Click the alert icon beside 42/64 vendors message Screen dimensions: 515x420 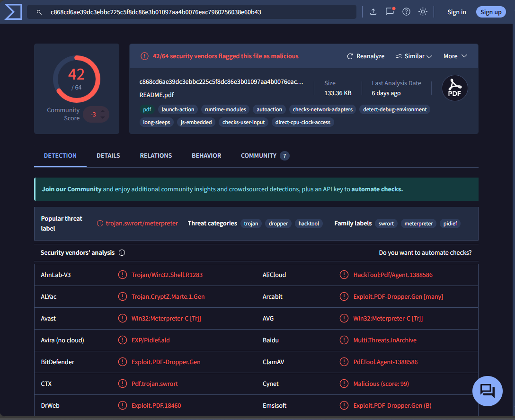coord(144,56)
